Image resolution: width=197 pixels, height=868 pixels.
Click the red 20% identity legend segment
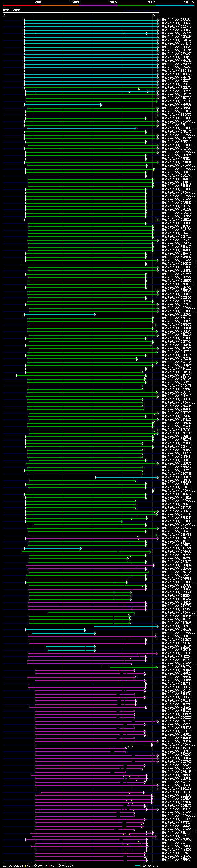pyautogui.click(x=22, y=6)
